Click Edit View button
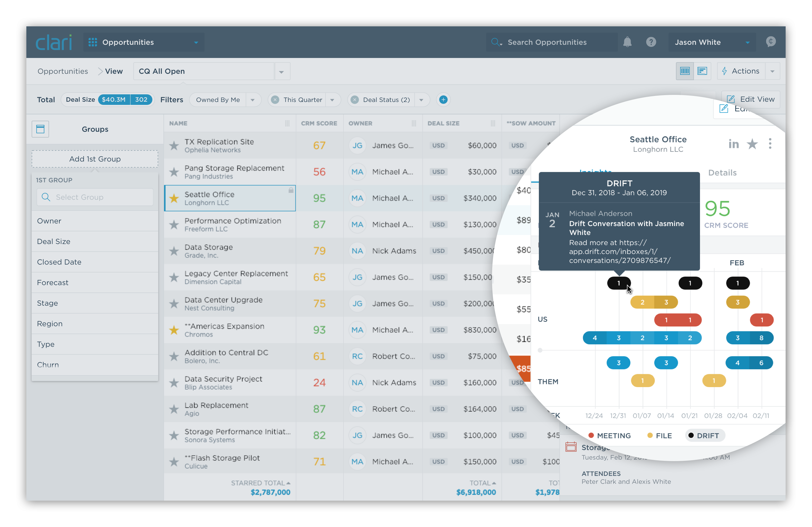812x527 pixels. click(751, 99)
